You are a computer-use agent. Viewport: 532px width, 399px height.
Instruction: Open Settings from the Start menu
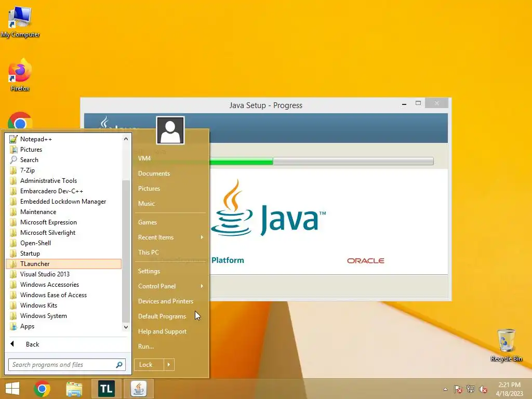click(x=170, y=271)
